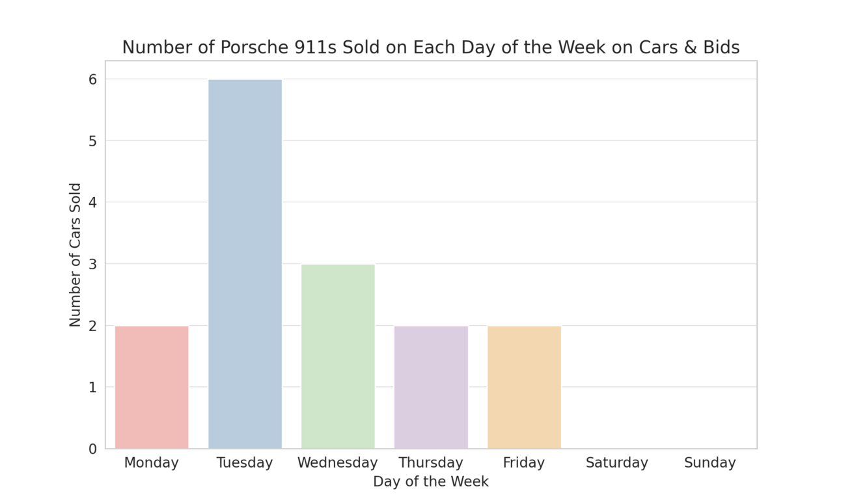
Task: Select the green Wednesday bar
Action: click(x=338, y=356)
